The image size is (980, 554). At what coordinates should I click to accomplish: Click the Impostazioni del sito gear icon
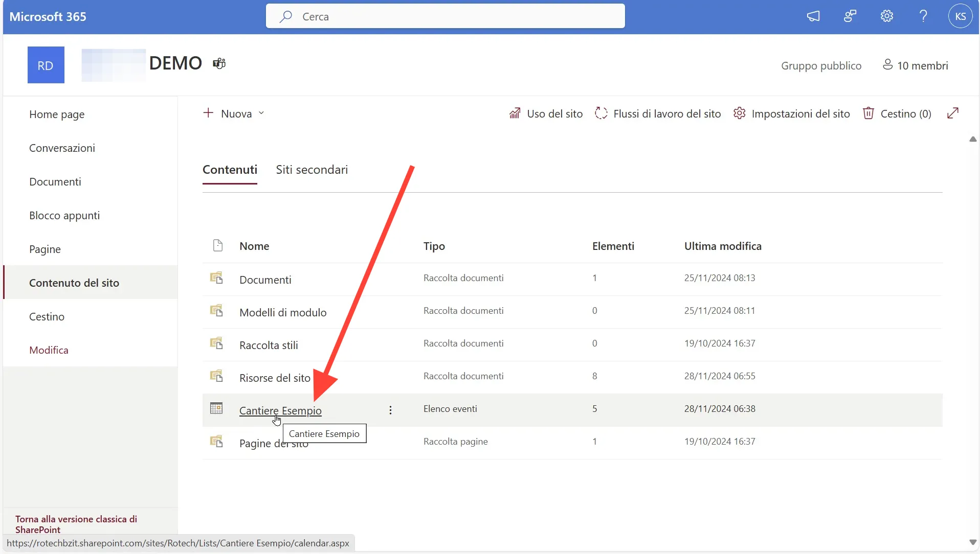[x=739, y=113]
